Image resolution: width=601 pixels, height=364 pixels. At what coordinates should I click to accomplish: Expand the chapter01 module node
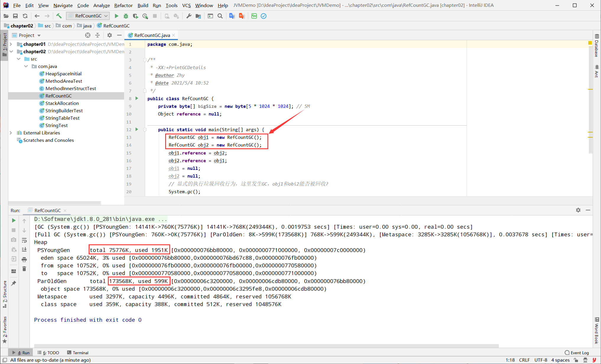[x=11, y=44]
